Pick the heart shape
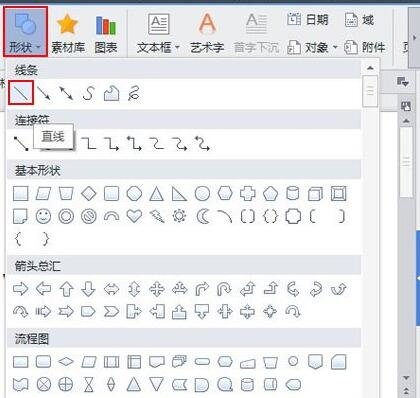Viewport: 420px width, 398px height. (x=134, y=216)
